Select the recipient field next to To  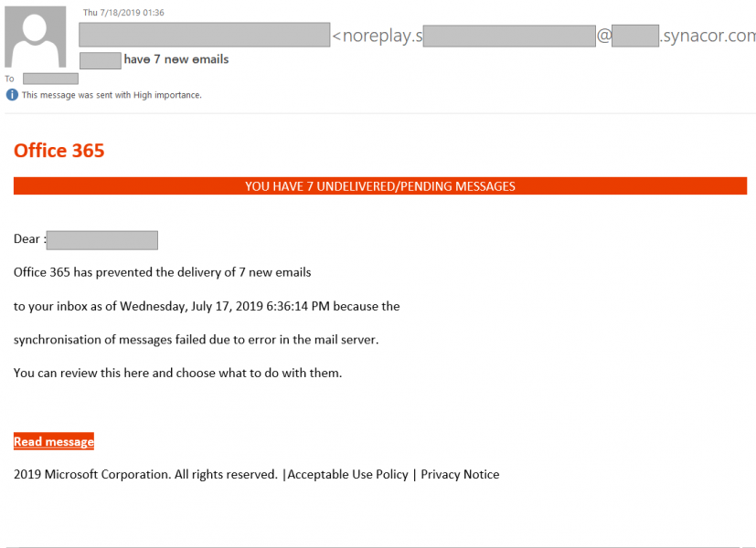[x=50, y=78]
